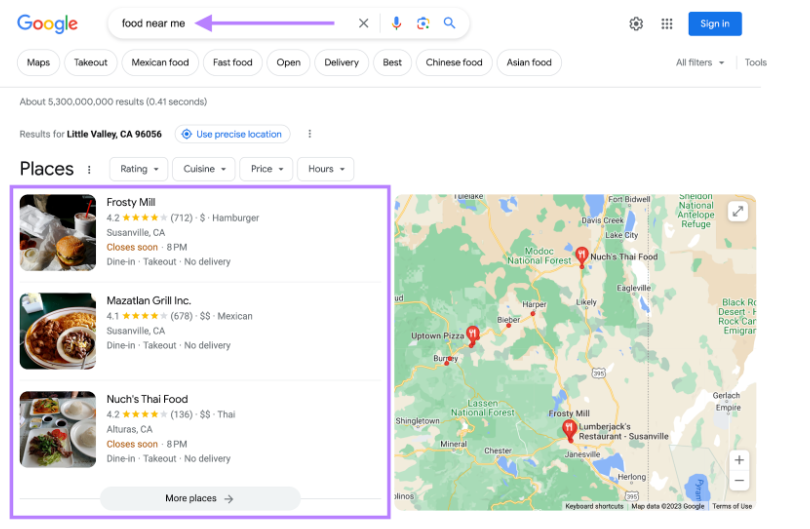Image resolution: width=810 pixels, height=529 pixels.
Task: Open the Frosty Mill listing title
Action: (131, 203)
